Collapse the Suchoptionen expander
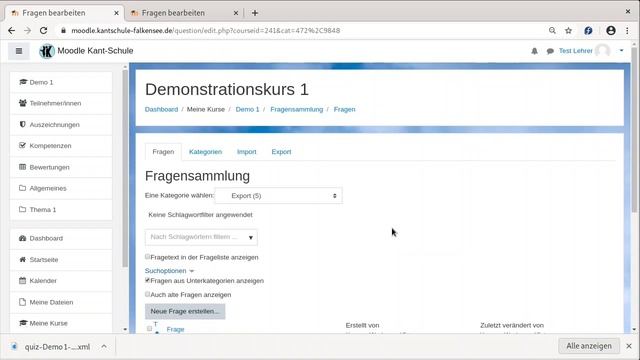The width and height of the screenshot is (640, 360). click(169, 271)
